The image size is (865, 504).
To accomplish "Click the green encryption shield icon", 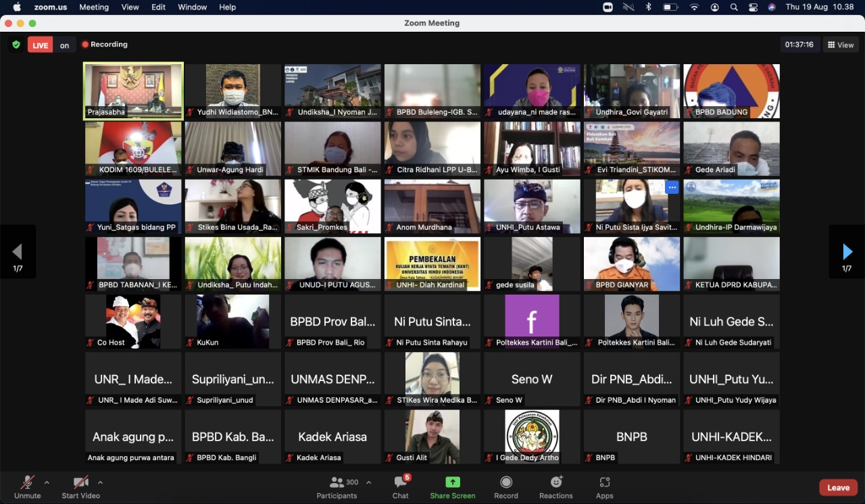I will [16, 45].
